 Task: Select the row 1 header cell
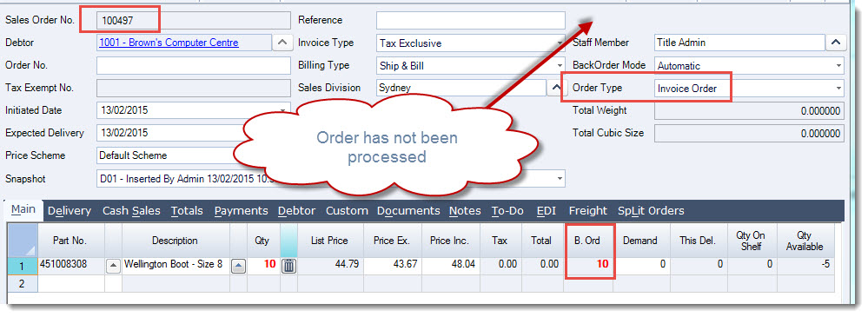point(22,267)
